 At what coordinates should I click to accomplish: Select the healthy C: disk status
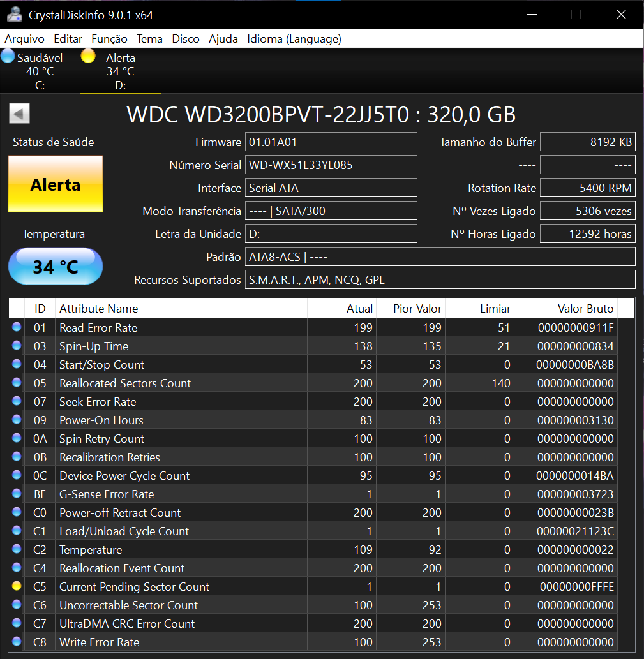click(40, 71)
